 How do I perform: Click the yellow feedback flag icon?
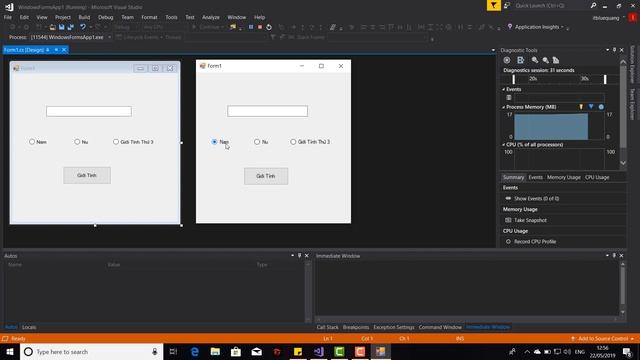493,5
